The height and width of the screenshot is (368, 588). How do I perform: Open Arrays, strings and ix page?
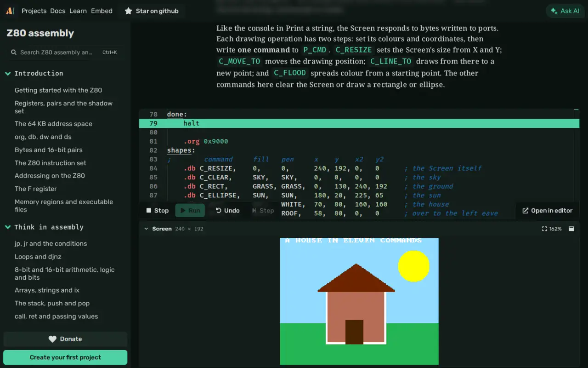(47, 290)
